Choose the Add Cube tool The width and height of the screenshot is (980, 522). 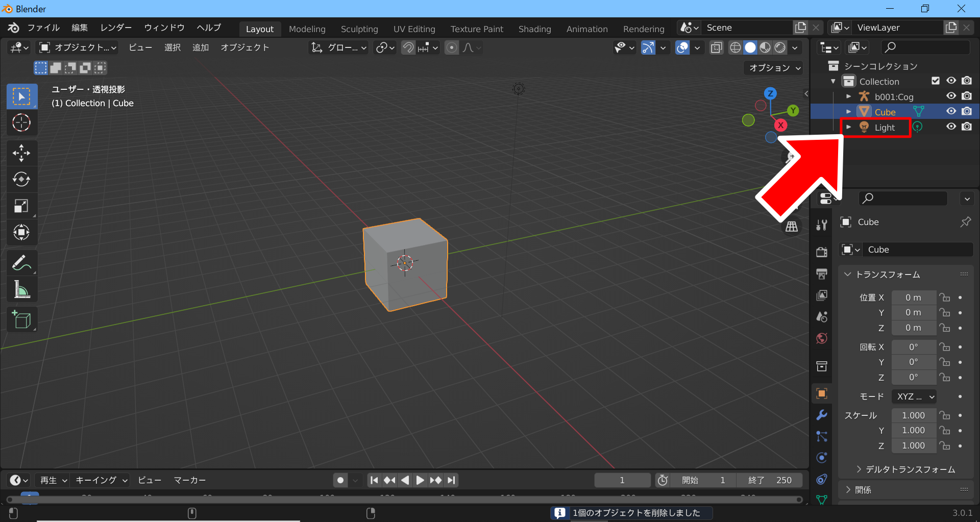[x=21, y=320]
